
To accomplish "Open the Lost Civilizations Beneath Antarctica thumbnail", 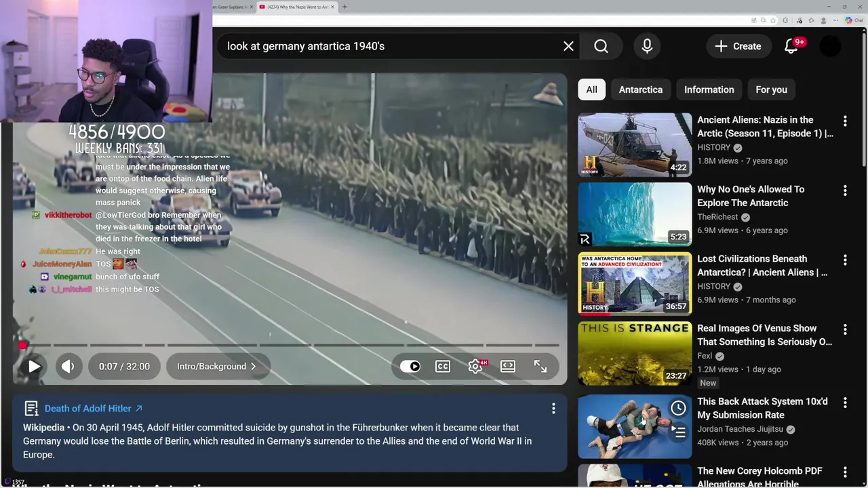I will pos(635,283).
